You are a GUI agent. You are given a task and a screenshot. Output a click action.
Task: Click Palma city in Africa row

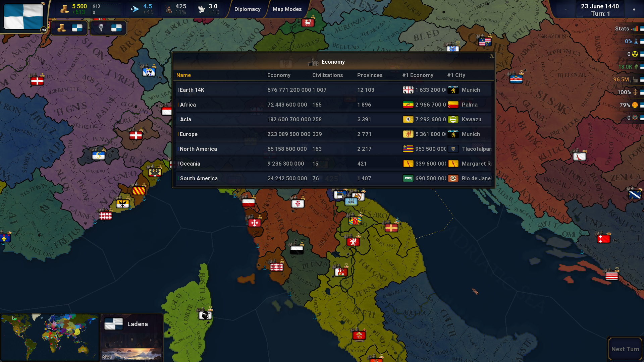[x=470, y=105]
